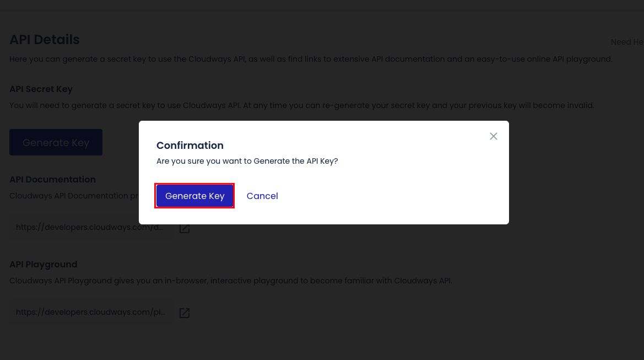Select the API Playground URL field

(91, 312)
